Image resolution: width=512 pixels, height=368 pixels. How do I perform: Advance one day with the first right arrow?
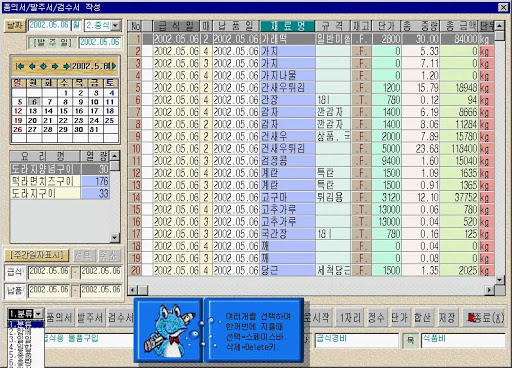tap(55, 66)
